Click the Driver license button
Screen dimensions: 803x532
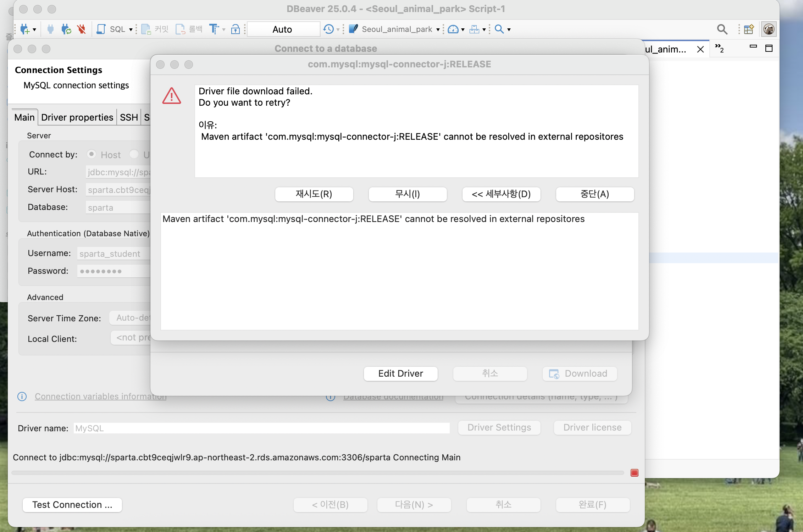coord(593,428)
